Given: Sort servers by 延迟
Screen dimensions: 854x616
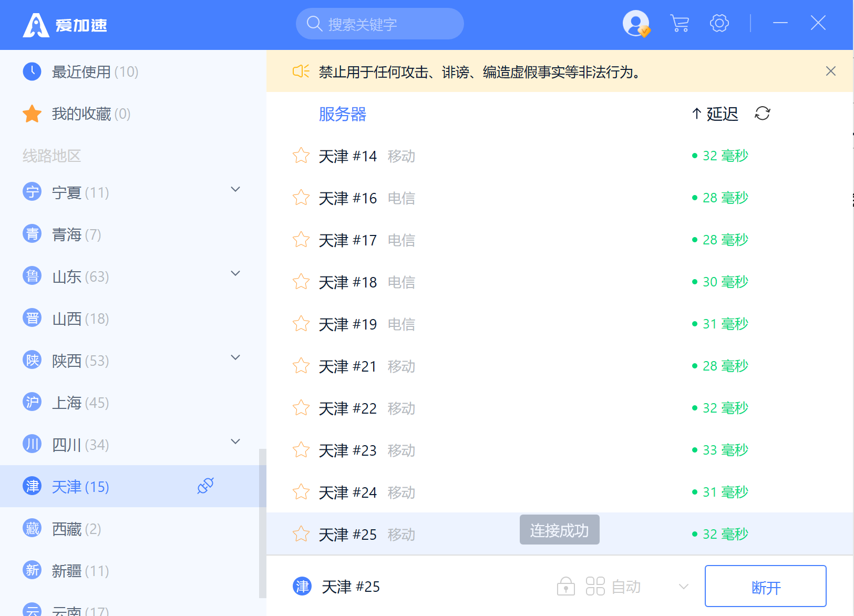Looking at the screenshot, I should (715, 114).
